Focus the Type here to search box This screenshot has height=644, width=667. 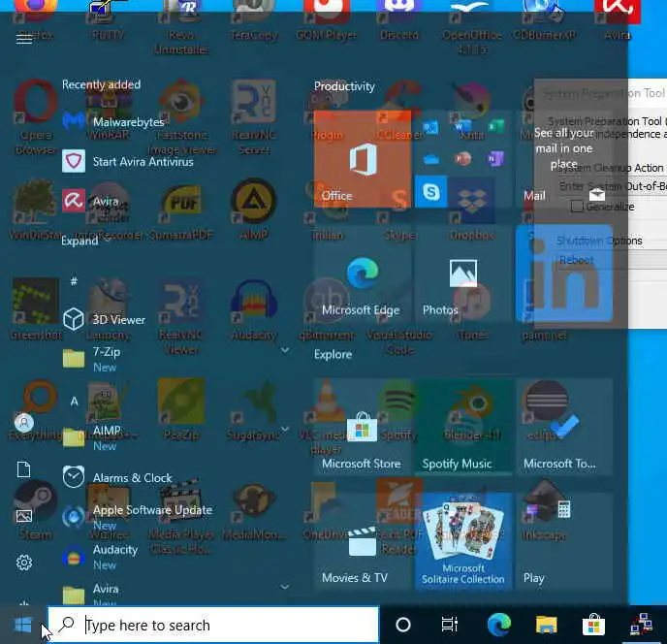click(x=212, y=625)
